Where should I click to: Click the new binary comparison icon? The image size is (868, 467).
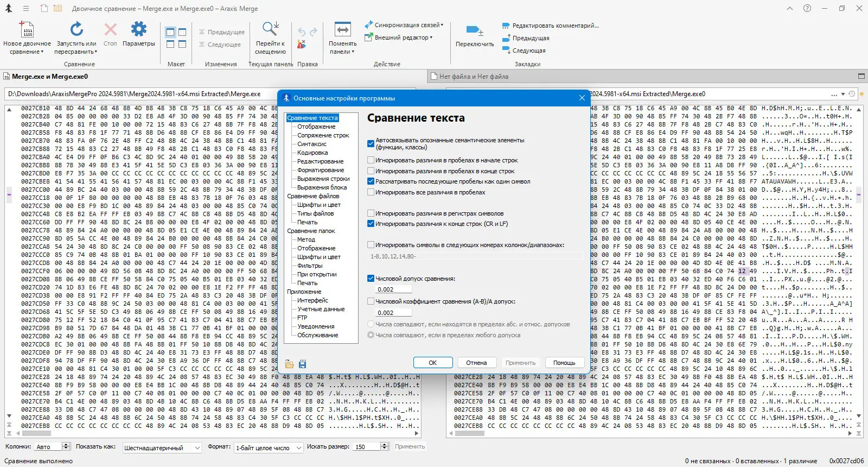(27, 29)
